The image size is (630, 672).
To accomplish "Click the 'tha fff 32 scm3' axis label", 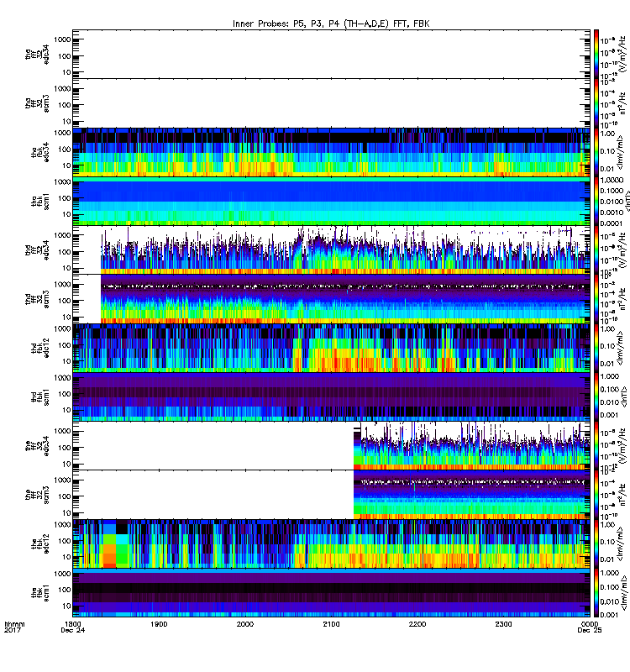I will (37, 103).
